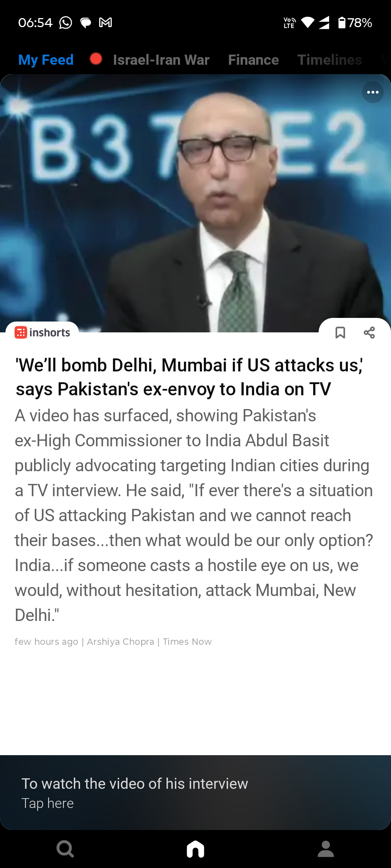Image resolution: width=391 pixels, height=868 pixels.
Task: Tap the WhatsApp notification icon in the status bar
Action: (x=66, y=22)
